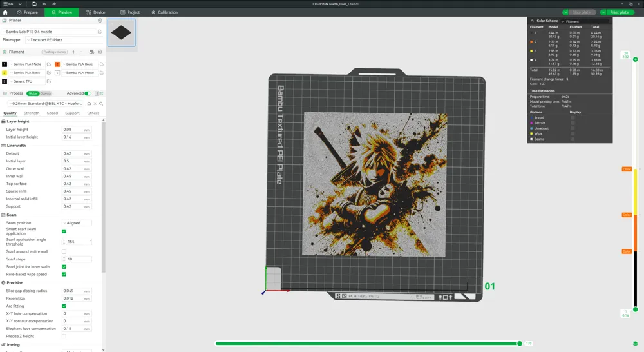Open the Seam position dropdown
The image size is (644, 352).
77,223
